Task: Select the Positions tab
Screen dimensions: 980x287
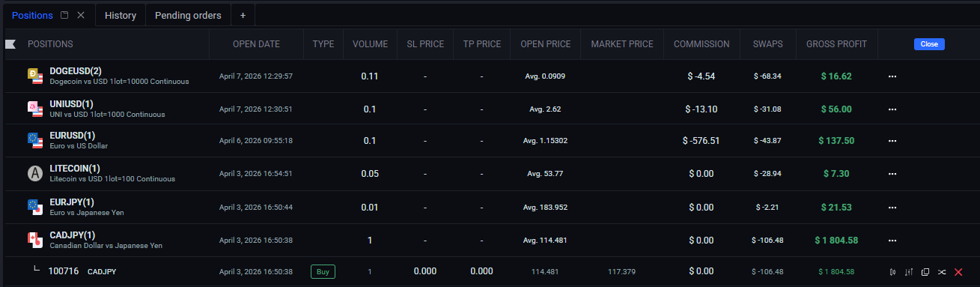Action: [x=32, y=15]
